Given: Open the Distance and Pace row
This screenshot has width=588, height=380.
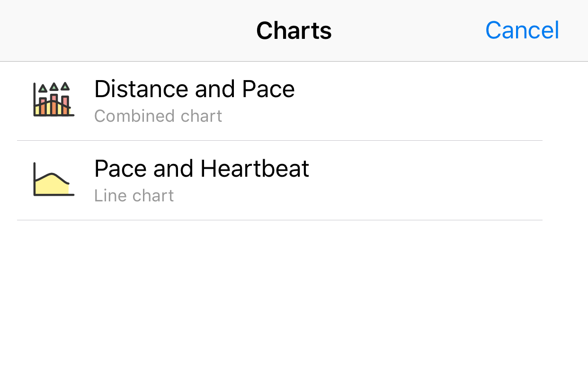Looking at the screenshot, I should [x=331, y=101].
